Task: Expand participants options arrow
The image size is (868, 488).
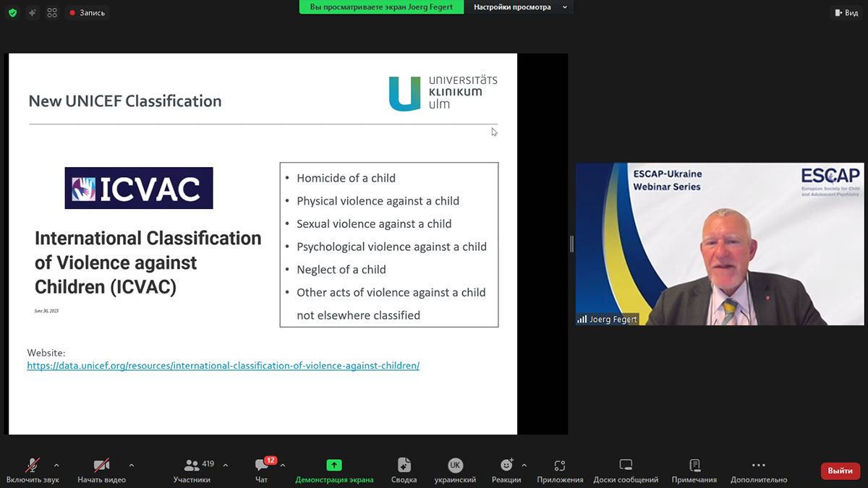Action: 225,465
